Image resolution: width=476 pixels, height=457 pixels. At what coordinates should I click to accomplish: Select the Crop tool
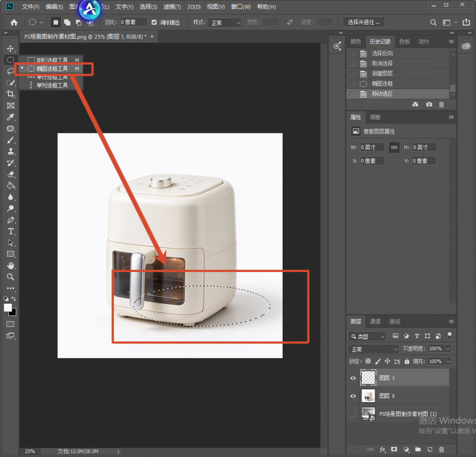coord(11,94)
